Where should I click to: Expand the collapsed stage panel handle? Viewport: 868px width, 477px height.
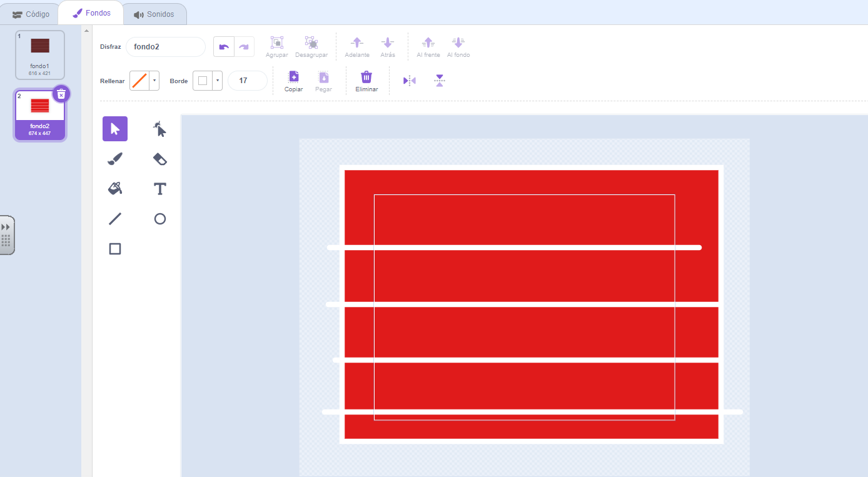pos(6,235)
